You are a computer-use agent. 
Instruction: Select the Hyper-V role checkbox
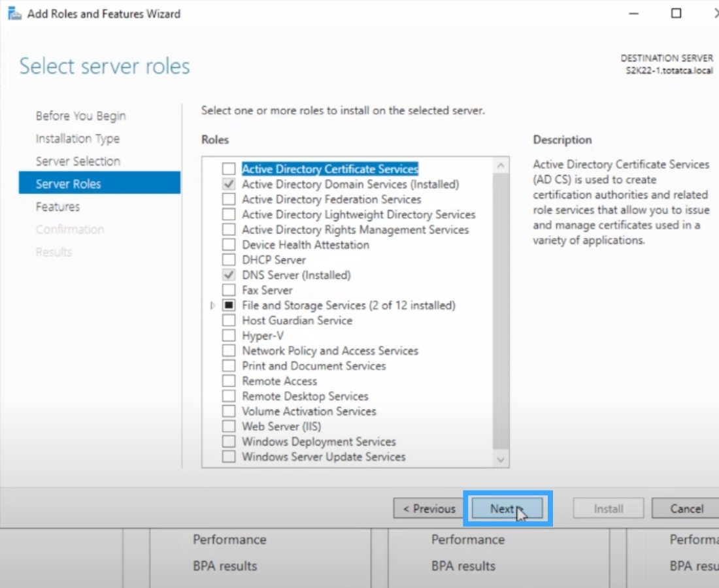(229, 336)
